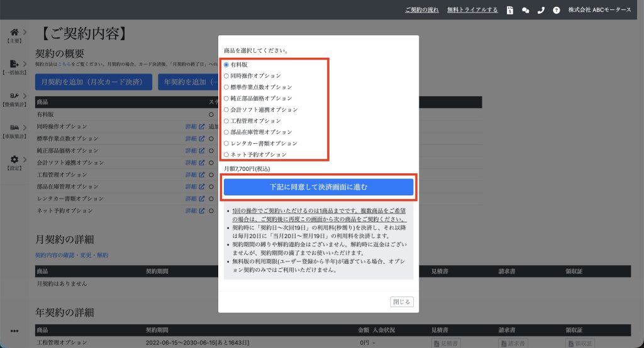Screen dimensions: 644x348
Task: Click the 閉じる button in the dialog
Action: point(402,302)
